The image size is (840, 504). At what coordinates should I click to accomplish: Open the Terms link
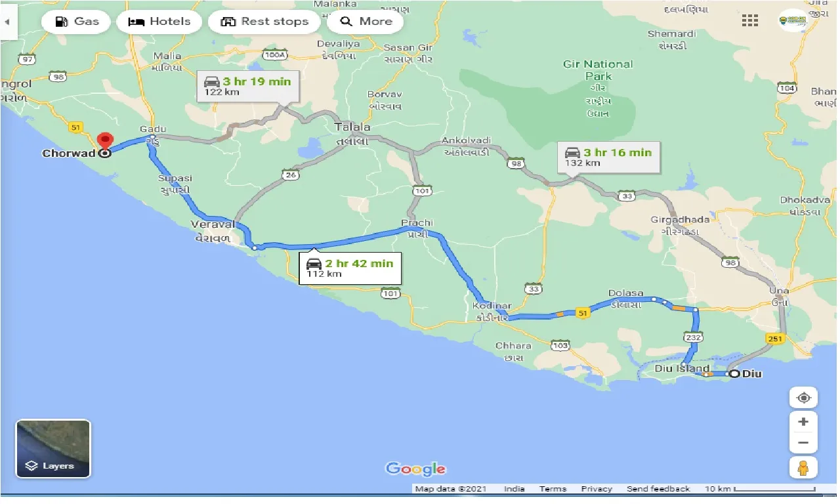(x=552, y=488)
